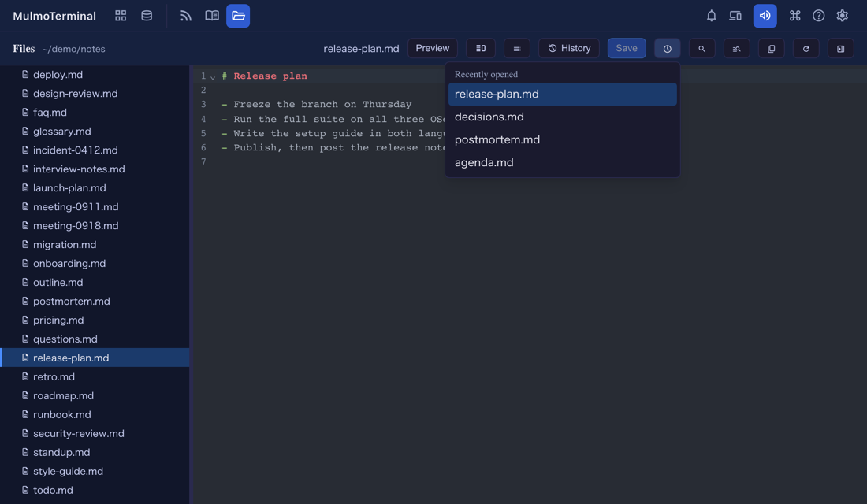Click the find-in-list search icon

[736, 48]
